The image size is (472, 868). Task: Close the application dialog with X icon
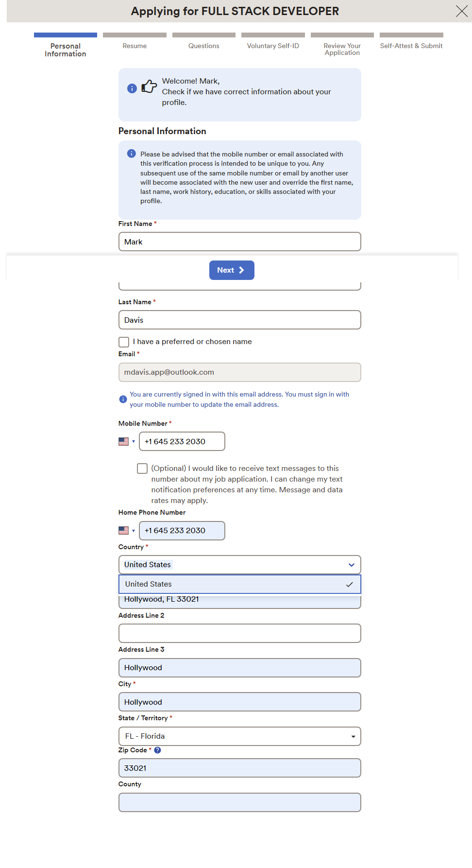[x=461, y=11]
